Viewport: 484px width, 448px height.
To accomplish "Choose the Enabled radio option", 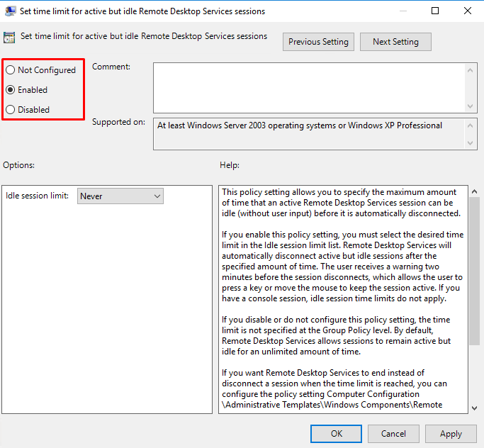I will (10, 90).
